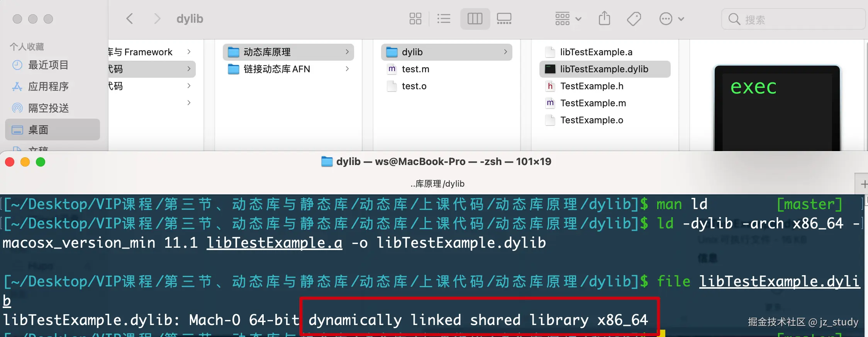Image resolution: width=868 pixels, height=337 pixels.
Task: Switch Finder to list view
Action: point(444,19)
